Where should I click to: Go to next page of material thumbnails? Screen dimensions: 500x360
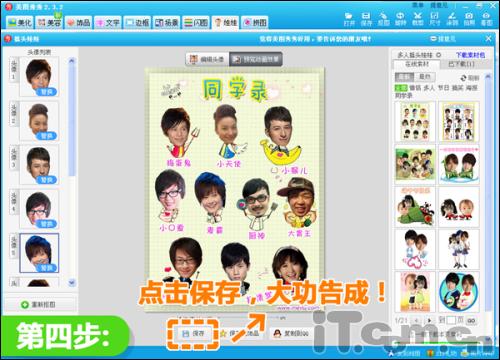[x=429, y=321]
